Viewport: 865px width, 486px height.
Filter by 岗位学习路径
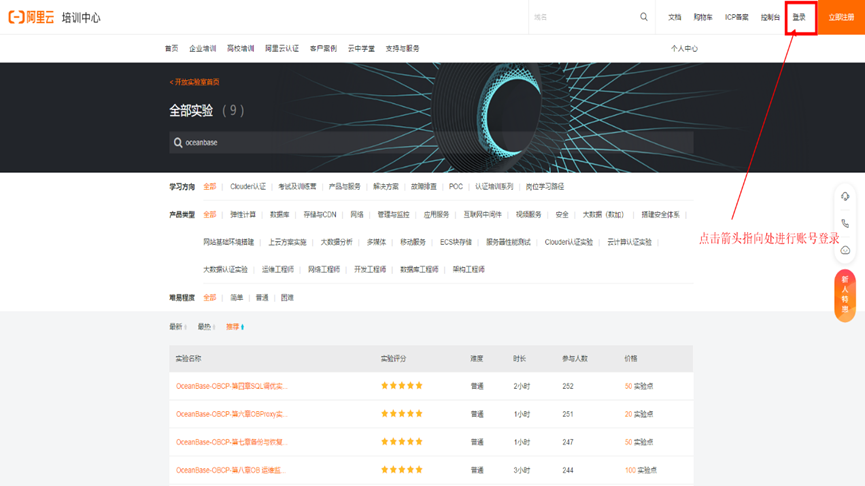tap(544, 186)
